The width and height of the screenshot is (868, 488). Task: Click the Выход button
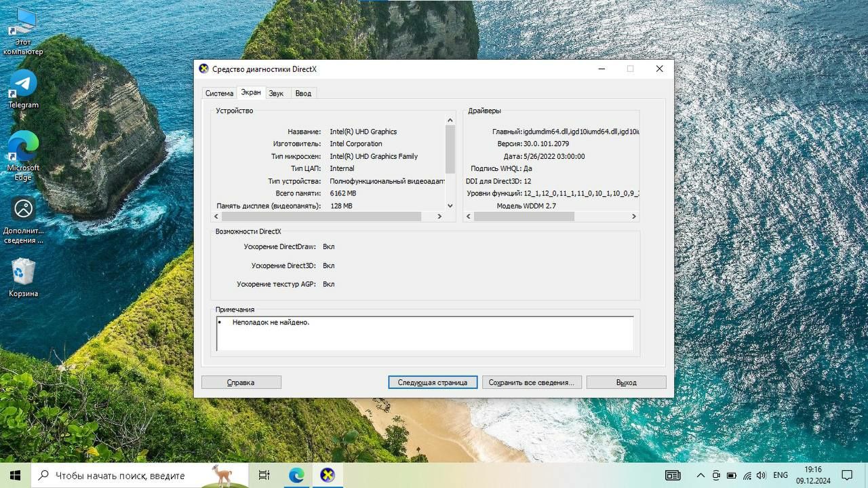(x=626, y=382)
